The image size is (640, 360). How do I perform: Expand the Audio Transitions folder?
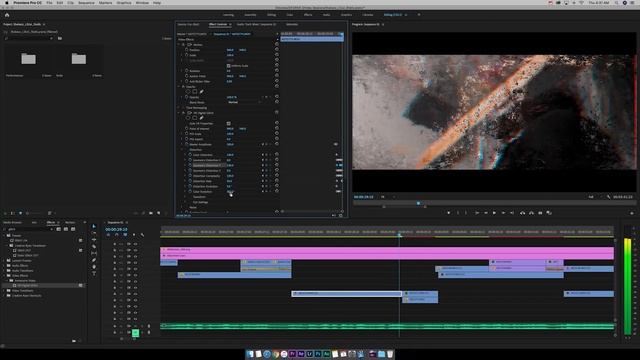point(4,271)
